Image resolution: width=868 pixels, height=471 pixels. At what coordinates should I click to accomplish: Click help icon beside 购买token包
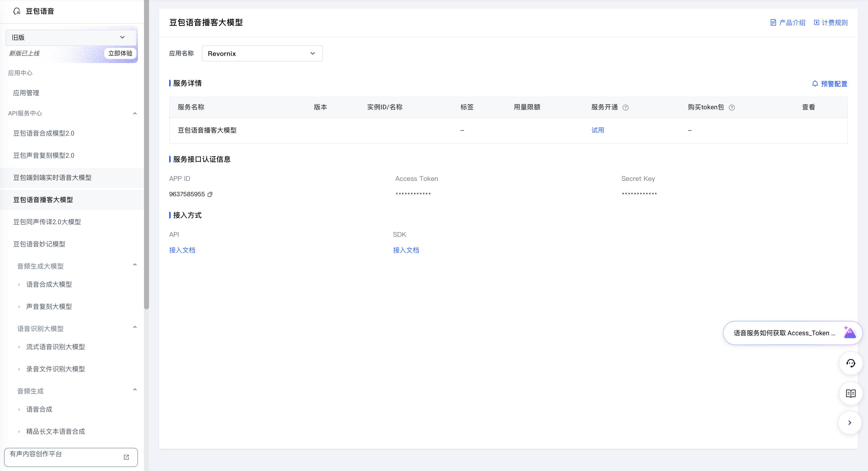(x=732, y=108)
